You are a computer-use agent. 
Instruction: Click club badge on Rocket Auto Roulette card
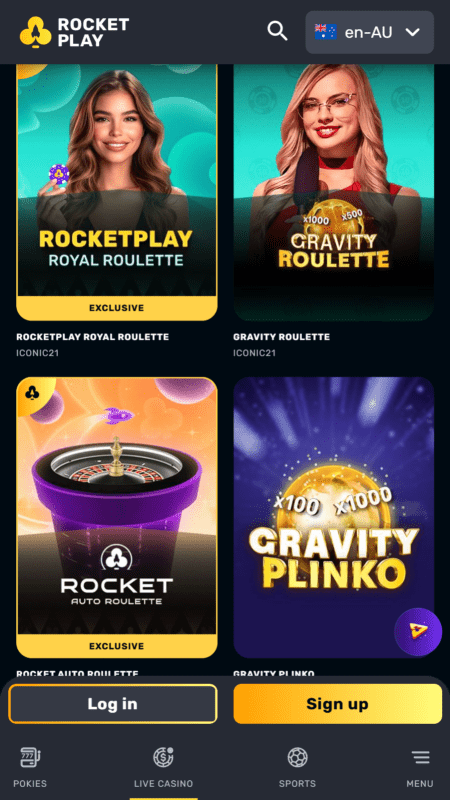pyautogui.click(x=31, y=392)
